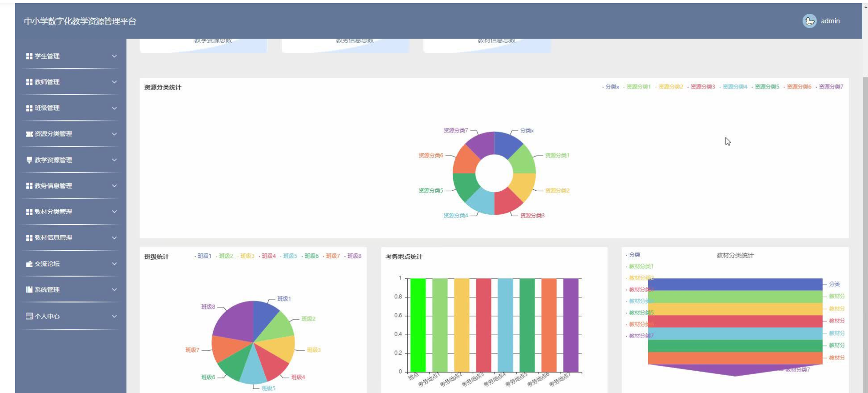Click the 交流论坛 icon
Image resolution: width=868 pixels, height=393 pixels.
click(29, 264)
